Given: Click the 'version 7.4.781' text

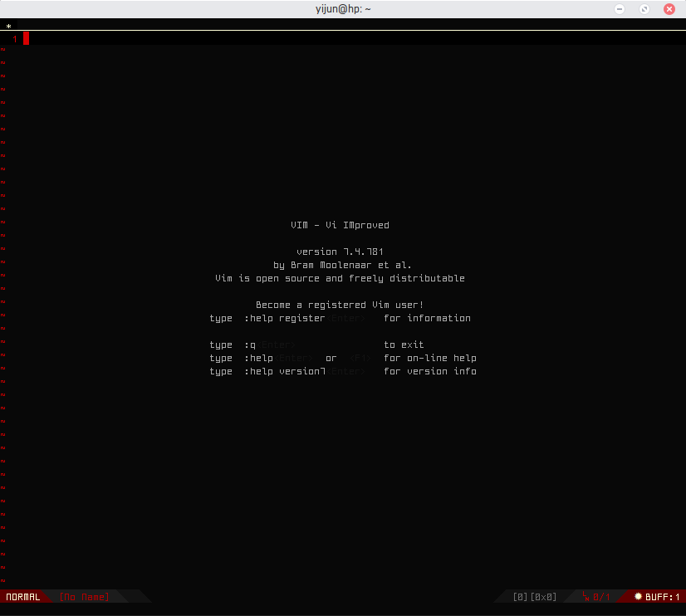Looking at the screenshot, I should click(x=340, y=252).
